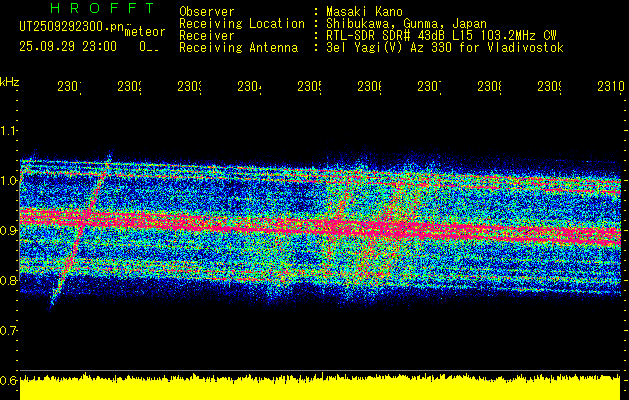Click the 2309 time axis label
Screen dimensions: 629x400
click(549, 86)
